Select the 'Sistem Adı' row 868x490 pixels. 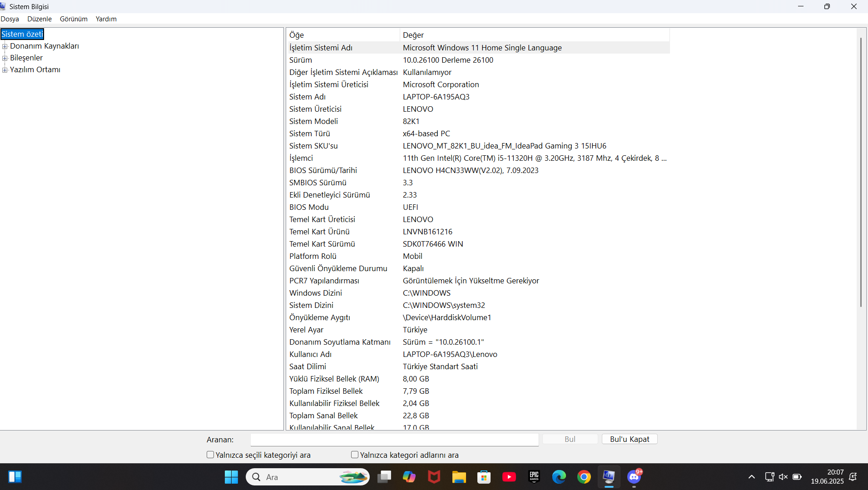478,97
